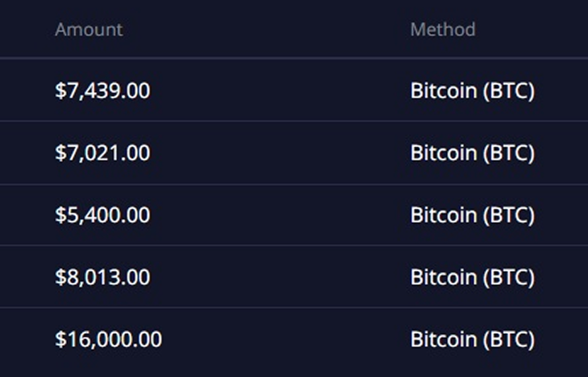588x377 pixels.
Task: Click Bitcoin (BTC) method next to $8,013.00
Action: (x=472, y=277)
